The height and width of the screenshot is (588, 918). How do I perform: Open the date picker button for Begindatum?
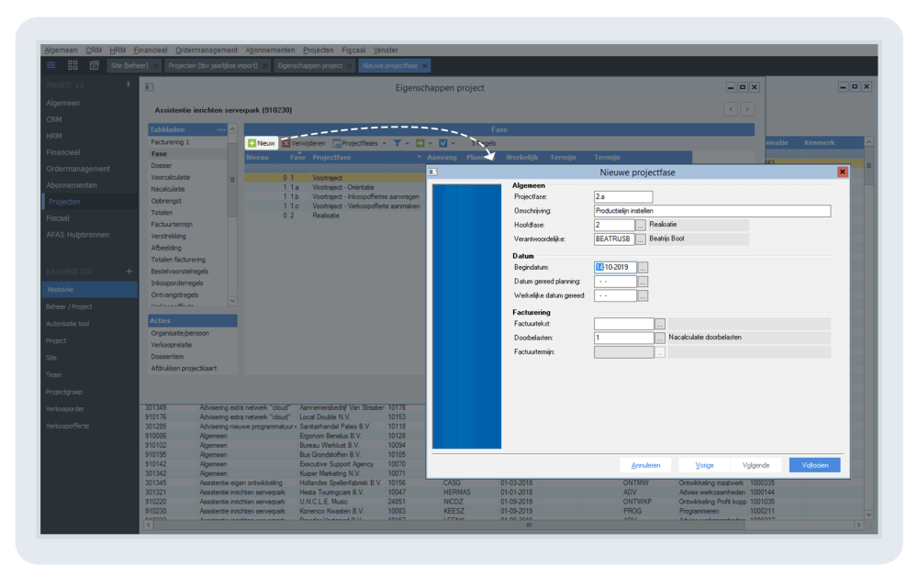coord(643,267)
